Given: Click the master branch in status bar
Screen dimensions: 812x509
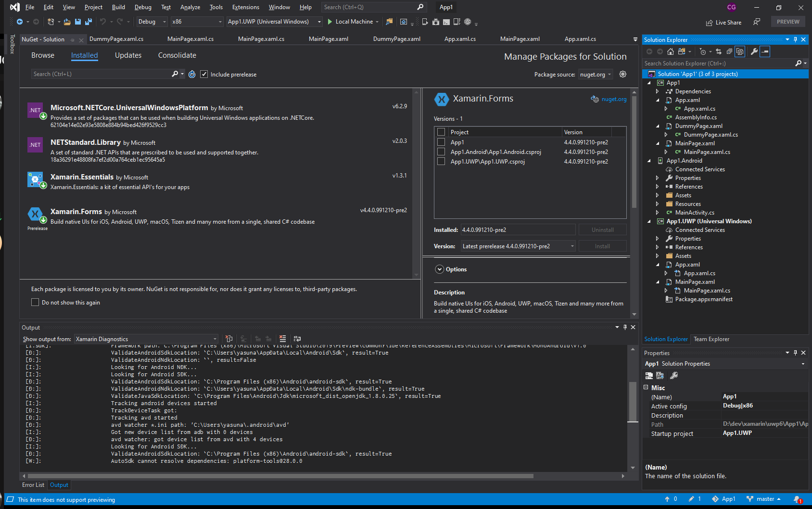Looking at the screenshot, I should click(764, 499).
